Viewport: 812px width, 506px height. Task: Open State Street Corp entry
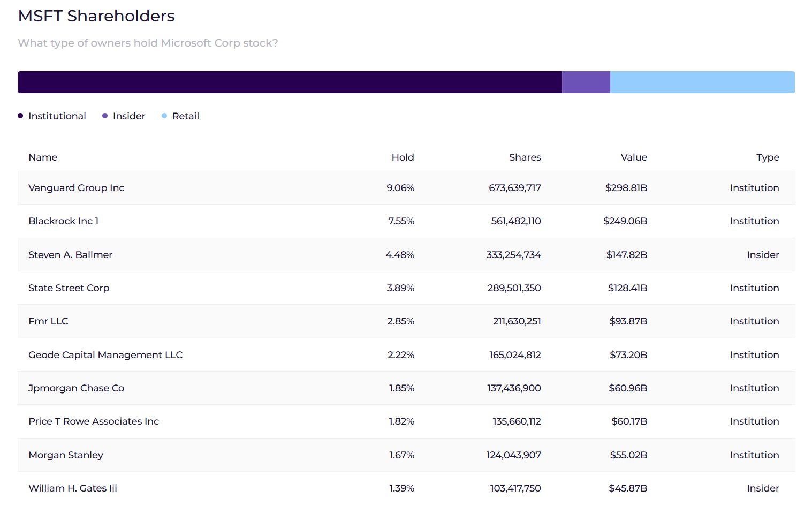click(69, 288)
